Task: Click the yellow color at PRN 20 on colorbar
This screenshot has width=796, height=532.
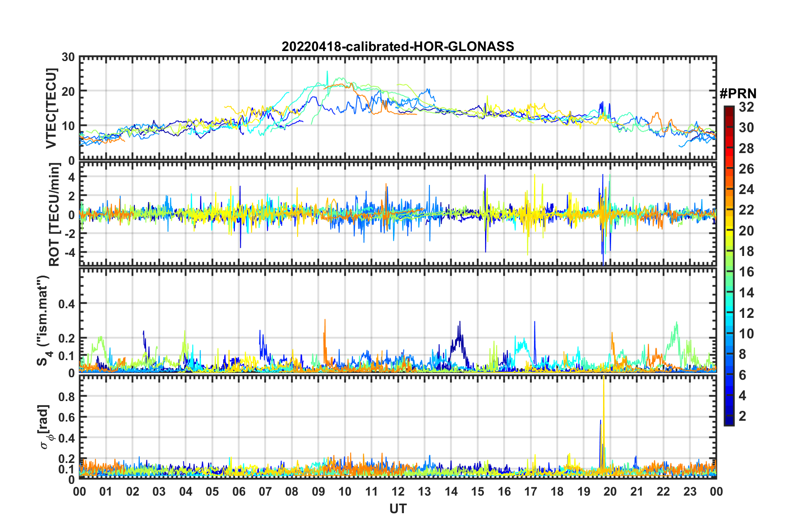Action: point(729,230)
